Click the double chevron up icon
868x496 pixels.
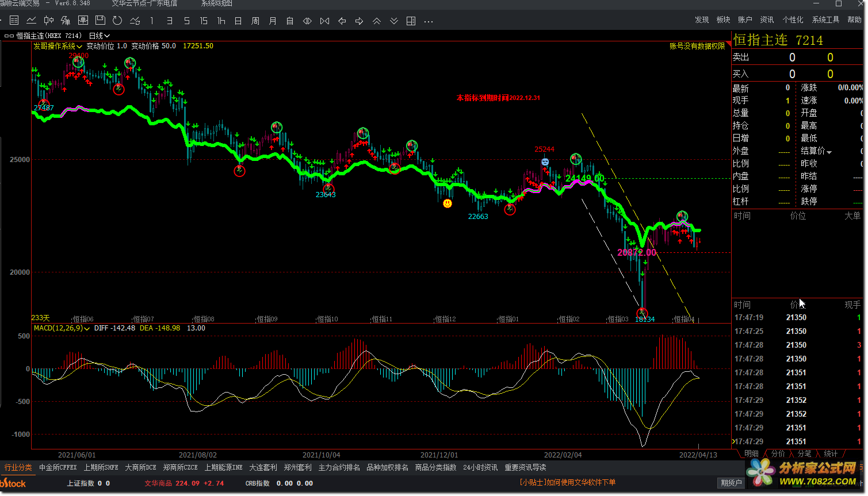point(377,21)
